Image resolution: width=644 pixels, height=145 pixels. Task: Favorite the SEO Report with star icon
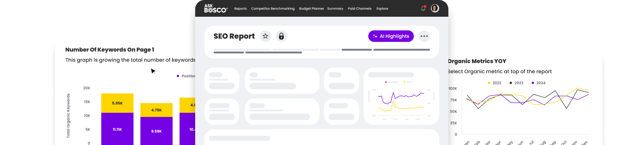[x=265, y=36]
